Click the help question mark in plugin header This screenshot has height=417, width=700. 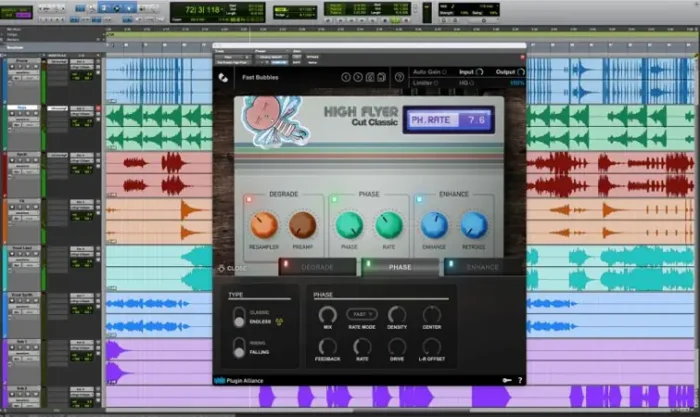click(397, 77)
